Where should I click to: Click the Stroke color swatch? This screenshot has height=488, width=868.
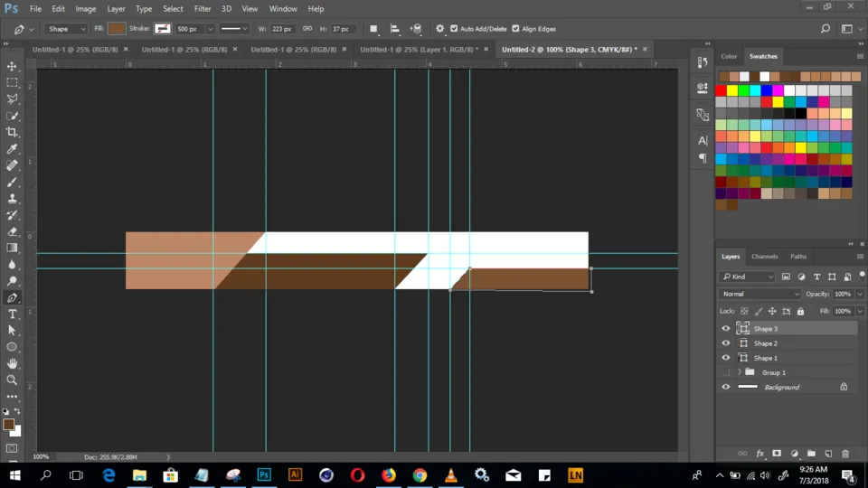(x=162, y=29)
